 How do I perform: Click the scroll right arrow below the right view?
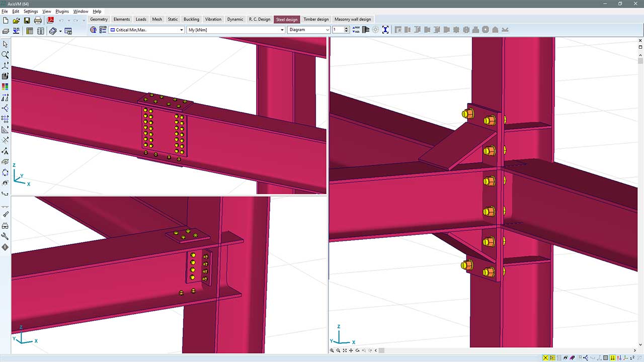[635, 350]
